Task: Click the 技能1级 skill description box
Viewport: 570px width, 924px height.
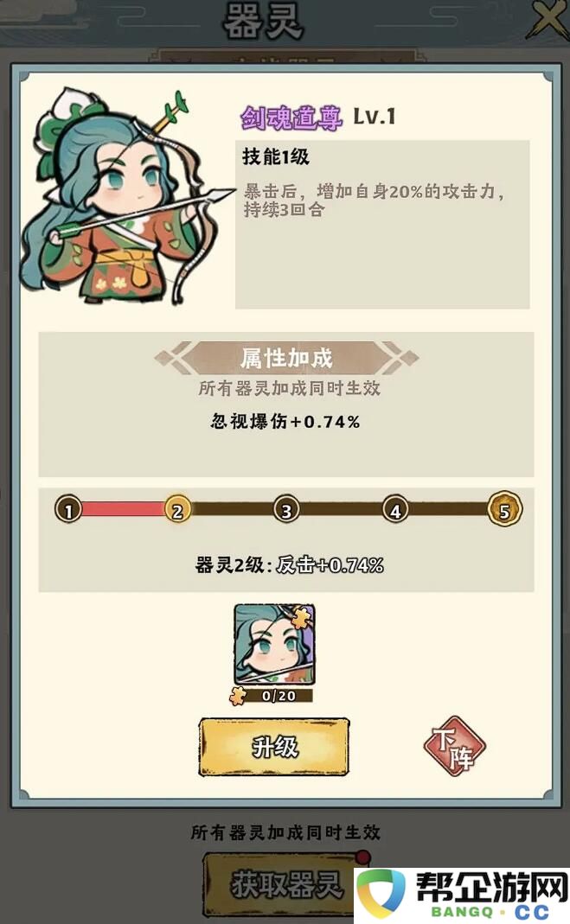Action: click(382, 224)
